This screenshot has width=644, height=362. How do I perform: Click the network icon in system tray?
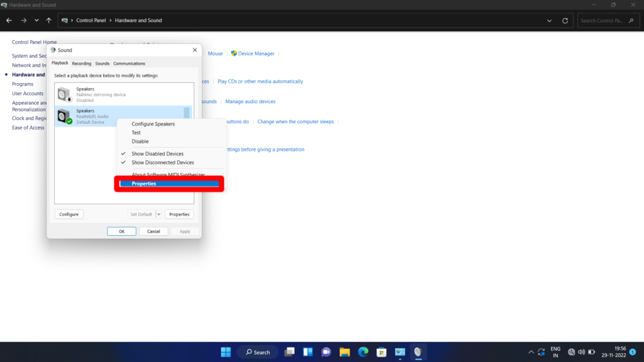click(x=571, y=352)
